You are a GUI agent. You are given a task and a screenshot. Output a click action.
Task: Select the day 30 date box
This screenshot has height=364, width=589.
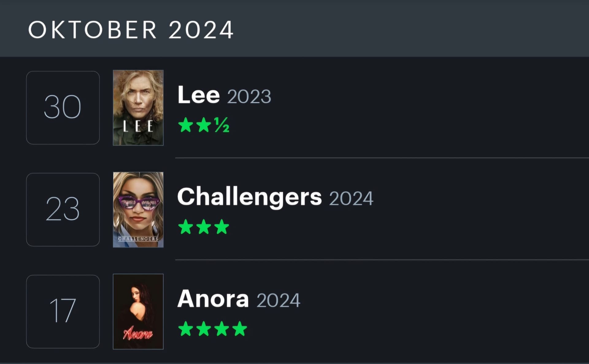pos(63,108)
